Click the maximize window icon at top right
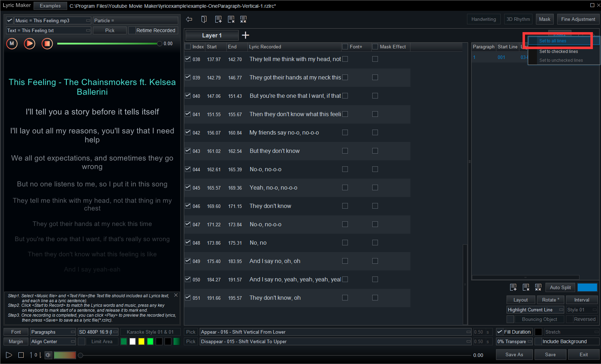 [592, 5]
